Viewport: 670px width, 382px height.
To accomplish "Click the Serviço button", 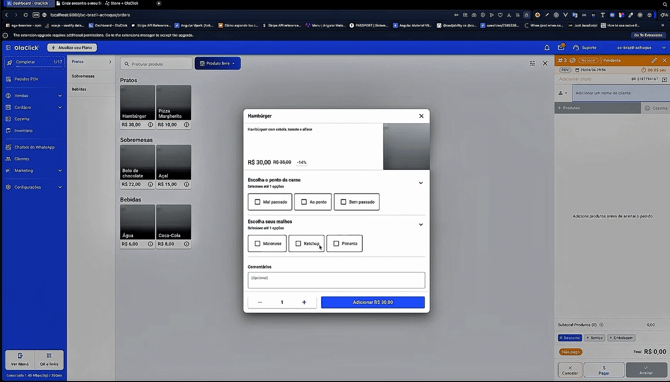I will click(x=594, y=338).
